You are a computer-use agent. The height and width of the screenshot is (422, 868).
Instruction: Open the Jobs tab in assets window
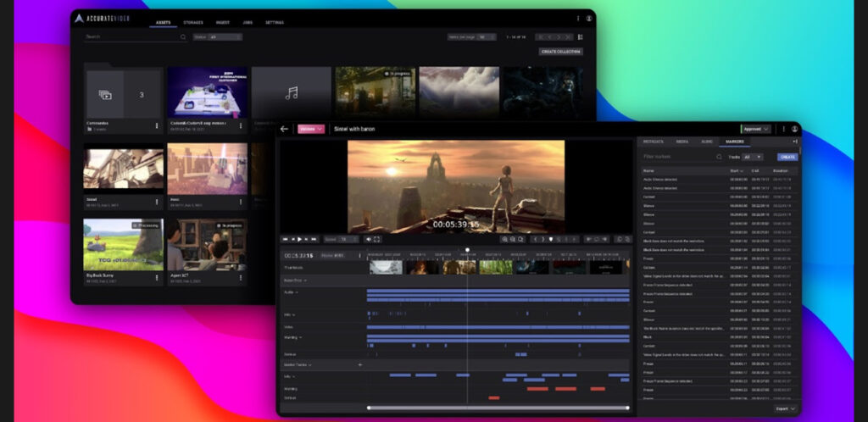248,23
